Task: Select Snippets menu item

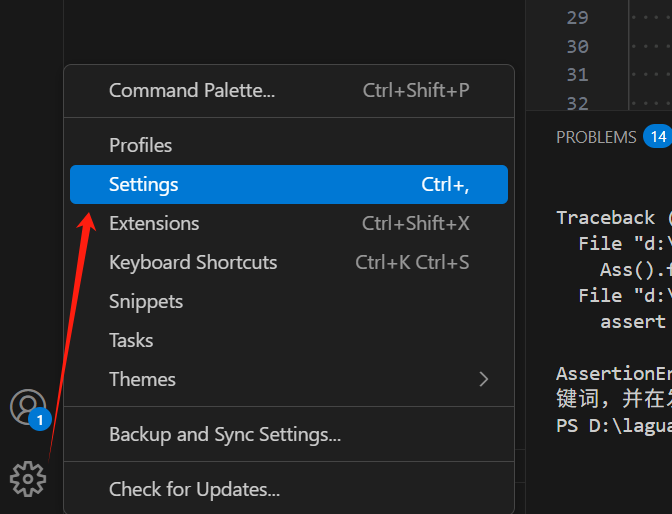Action: click(289, 301)
